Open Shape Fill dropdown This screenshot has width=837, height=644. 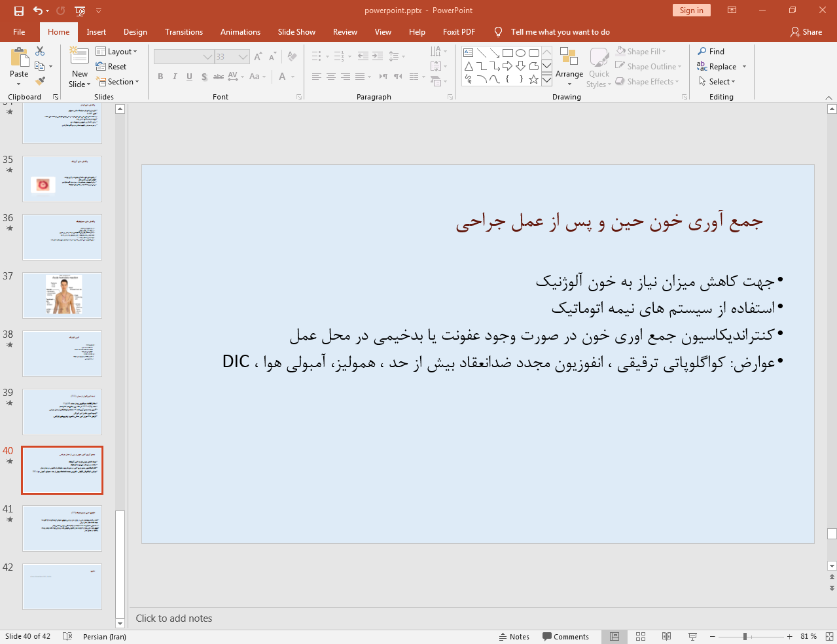pyautogui.click(x=641, y=52)
